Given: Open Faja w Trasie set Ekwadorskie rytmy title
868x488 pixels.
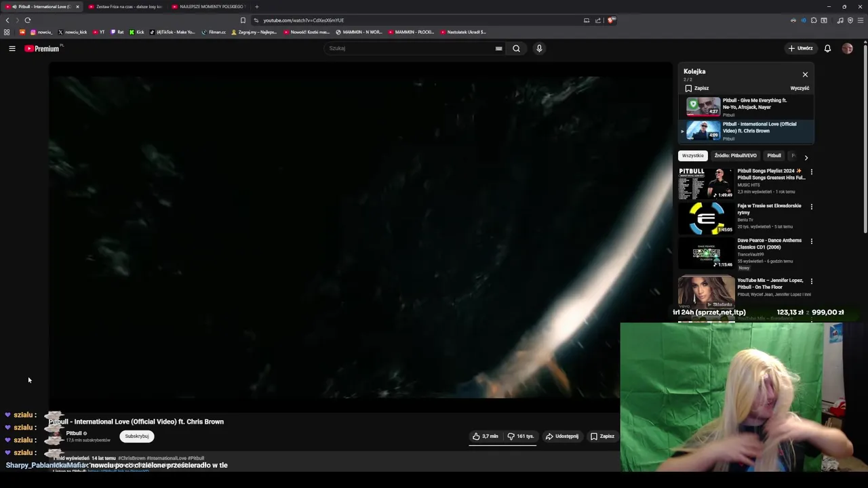Looking at the screenshot, I should 769,209.
